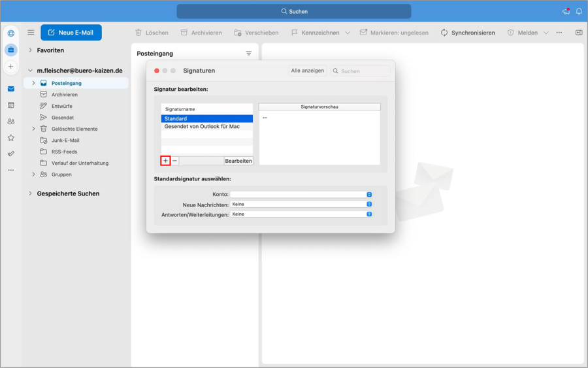Select Gesendet von Outlook für Mac signature

pos(207,126)
